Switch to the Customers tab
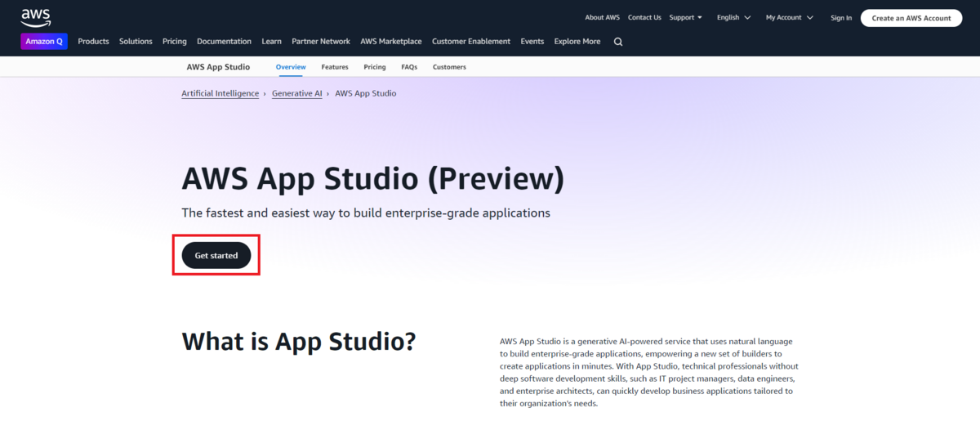Image resolution: width=980 pixels, height=430 pixels. click(x=449, y=67)
